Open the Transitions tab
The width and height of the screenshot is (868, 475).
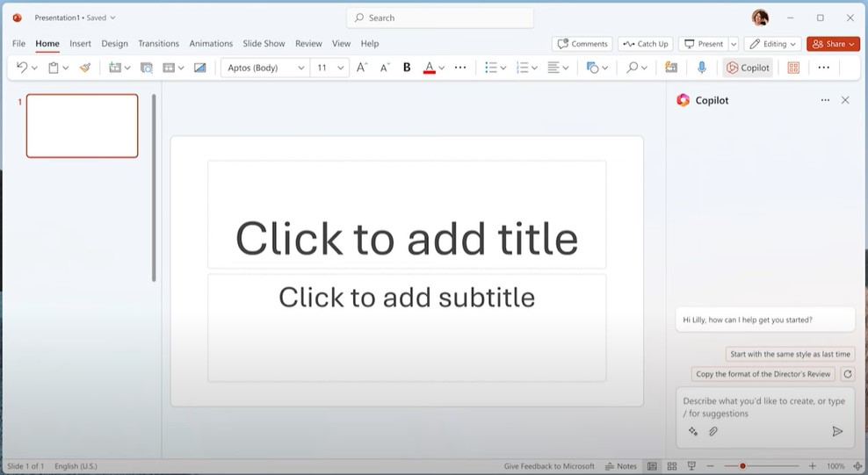(158, 44)
